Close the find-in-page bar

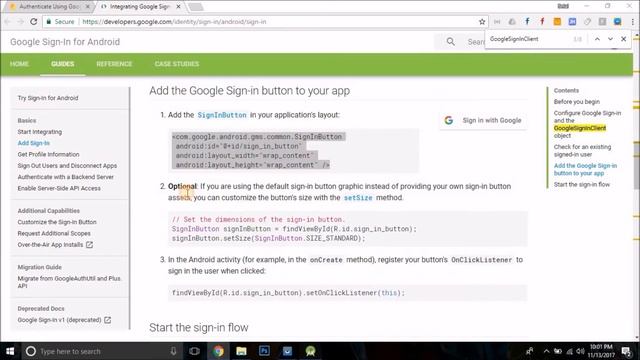coord(624,39)
